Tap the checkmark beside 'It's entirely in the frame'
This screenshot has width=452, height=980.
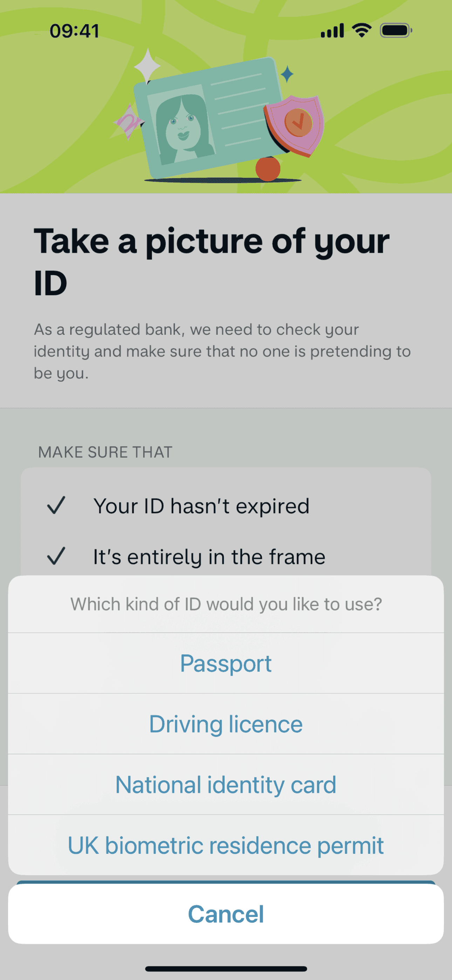coord(56,557)
